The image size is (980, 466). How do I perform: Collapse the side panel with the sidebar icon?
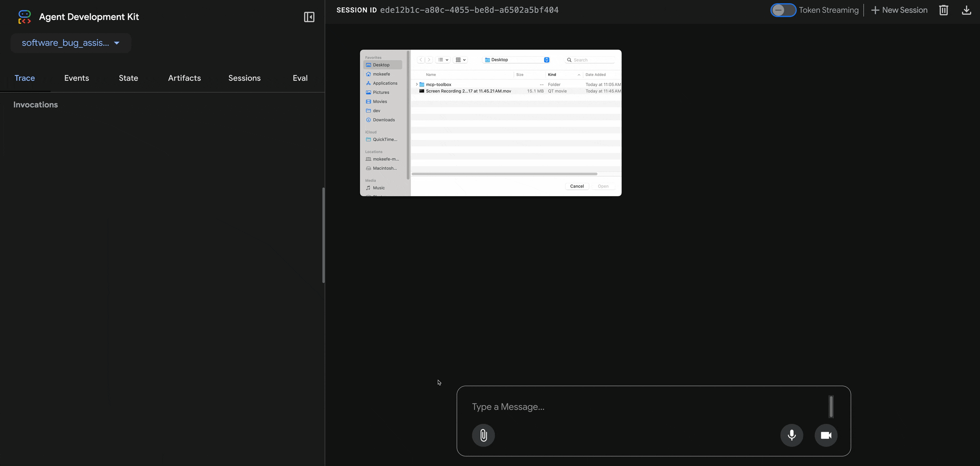(x=309, y=17)
